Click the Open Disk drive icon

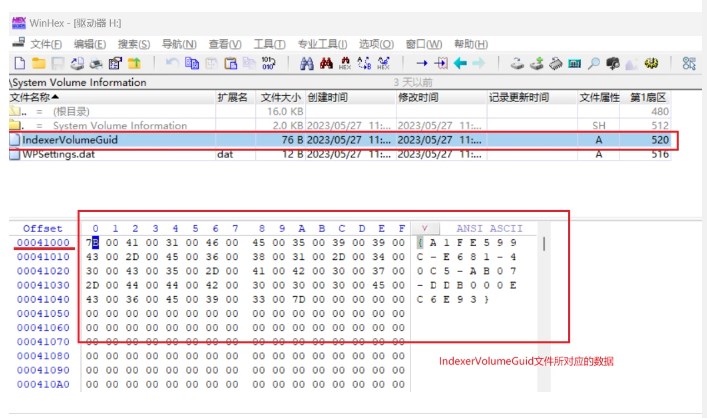click(517, 64)
